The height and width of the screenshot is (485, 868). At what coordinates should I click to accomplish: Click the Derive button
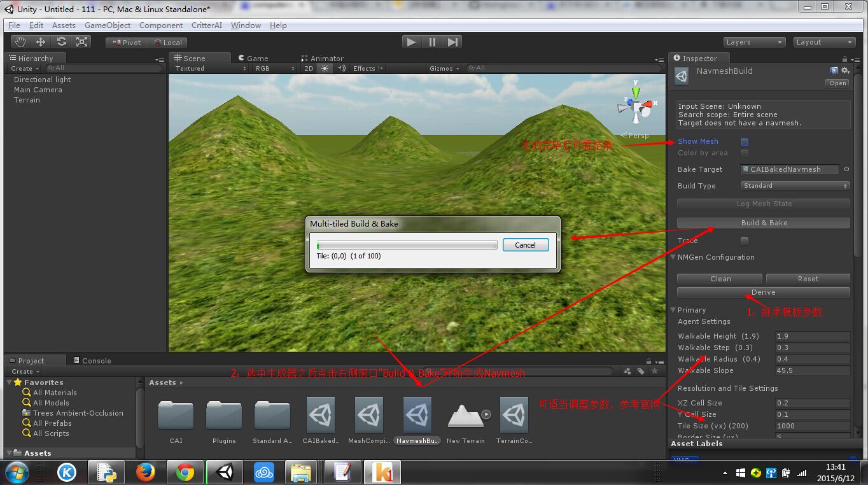pos(764,292)
